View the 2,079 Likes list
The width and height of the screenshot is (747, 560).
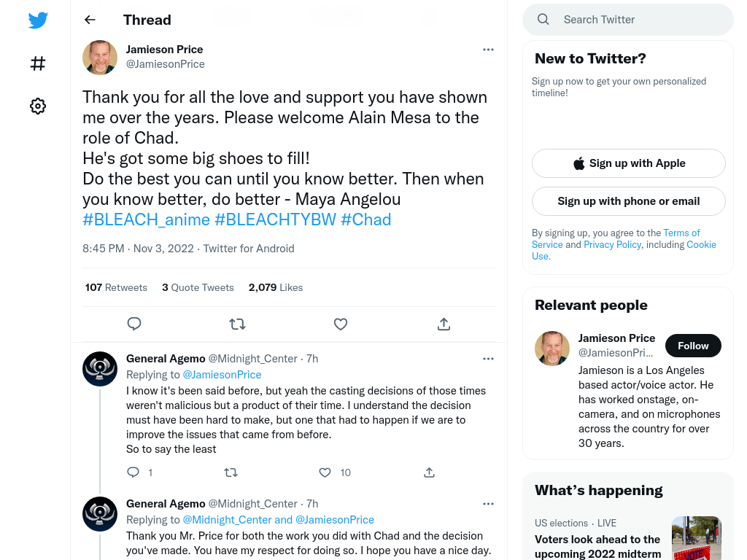(276, 287)
